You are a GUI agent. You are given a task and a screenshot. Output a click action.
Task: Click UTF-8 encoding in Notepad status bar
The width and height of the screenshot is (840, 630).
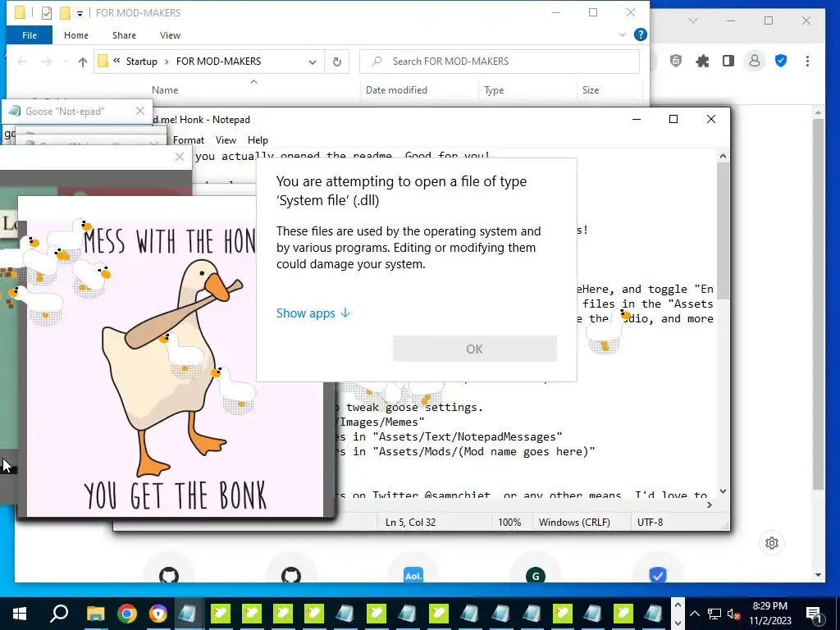(650, 522)
